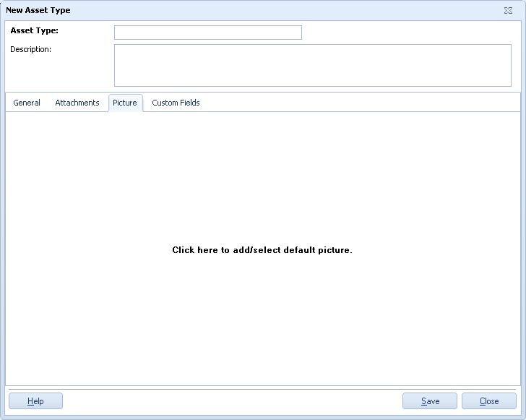526x420 pixels.
Task: Click empty footer space between Help and Save
Action: [231, 401]
